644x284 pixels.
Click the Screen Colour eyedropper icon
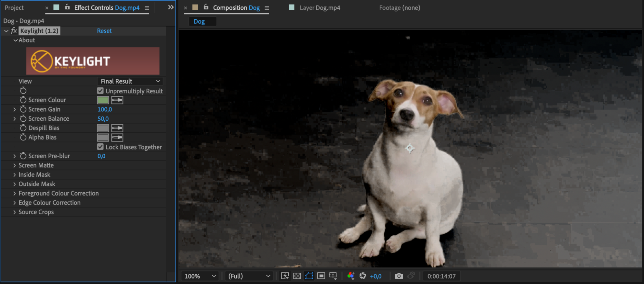(x=117, y=100)
